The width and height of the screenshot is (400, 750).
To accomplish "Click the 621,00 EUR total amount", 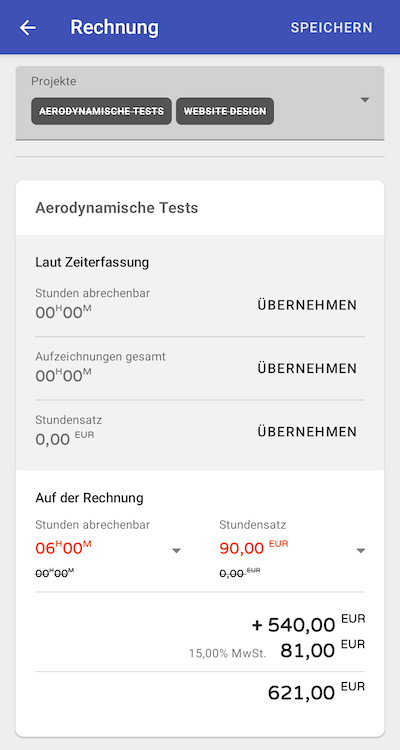I will tap(316, 691).
